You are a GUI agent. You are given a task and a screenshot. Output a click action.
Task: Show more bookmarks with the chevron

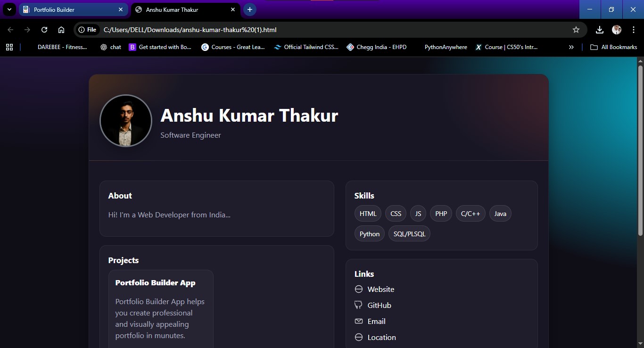coord(571,47)
